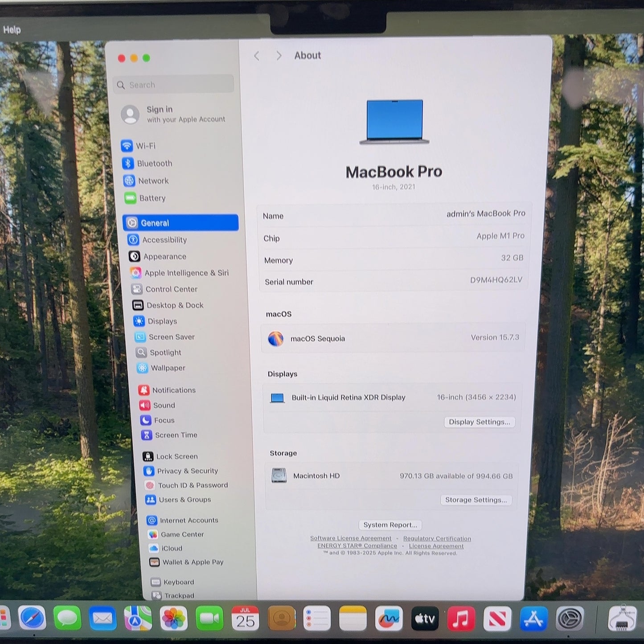Open the Software License Agreement link
This screenshot has height=644, width=644.
[x=351, y=538]
